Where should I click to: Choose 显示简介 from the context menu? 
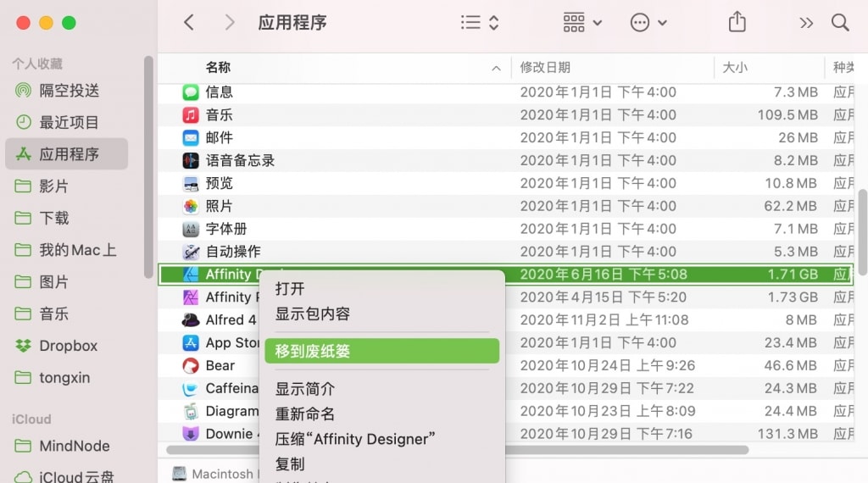tap(382, 389)
